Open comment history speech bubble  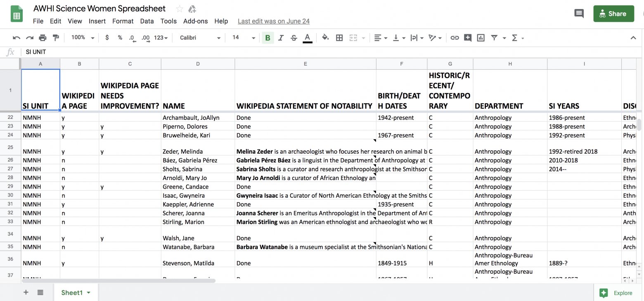tap(579, 14)
